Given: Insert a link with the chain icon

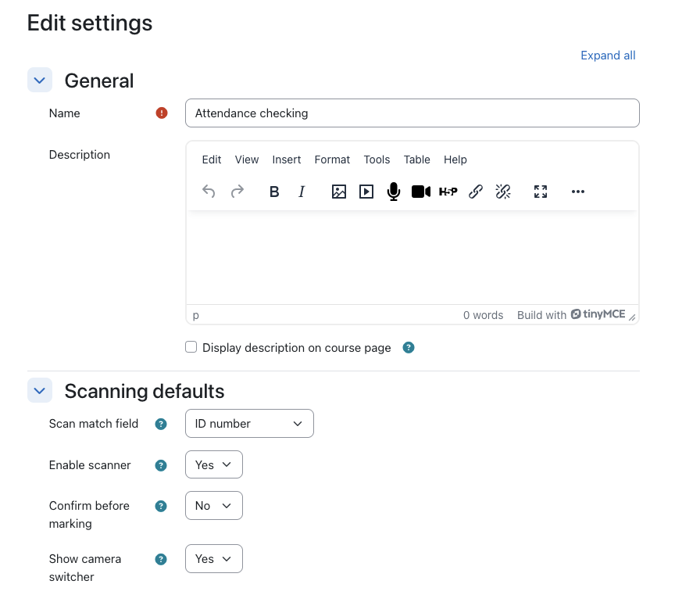Looking at the screenshot, I should point(476,192).
